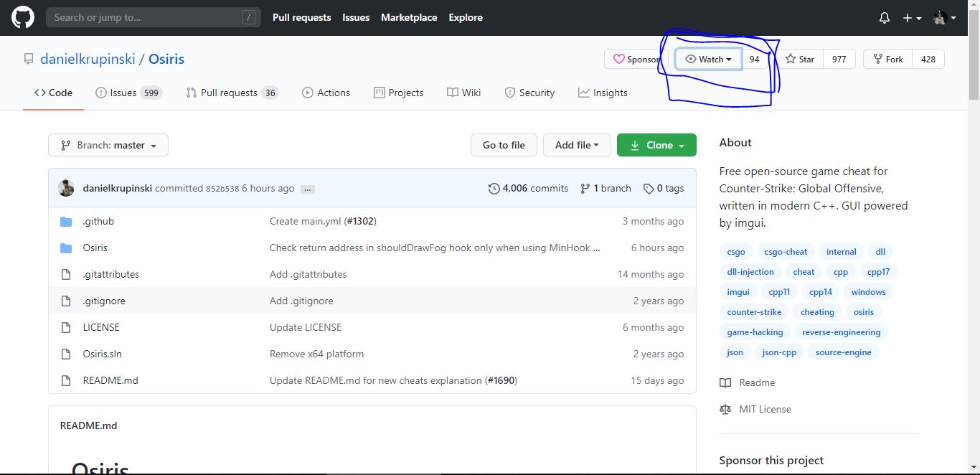Open the Osiris repository title link
Viewport: 980px width, 475px height.
(166, 59)
